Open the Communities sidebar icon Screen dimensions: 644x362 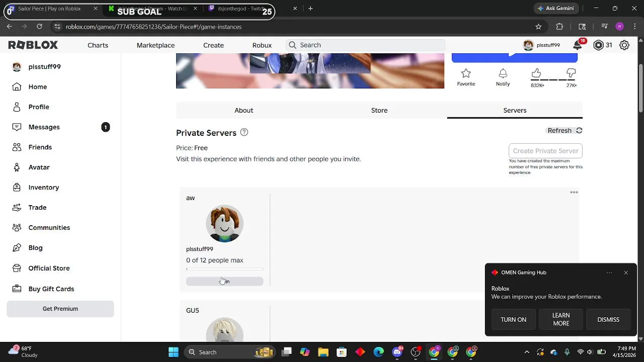click(17, 228)
